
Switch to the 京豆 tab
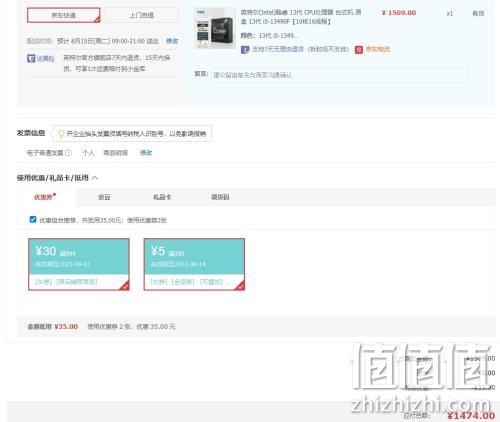coord(104,197)
